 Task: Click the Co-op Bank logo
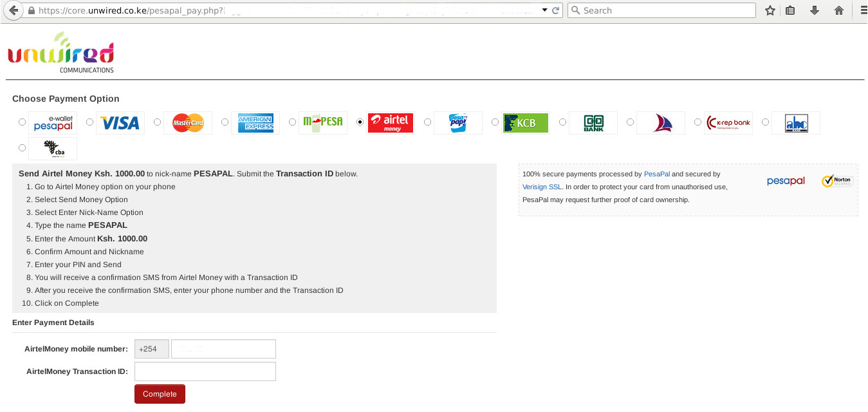tap(593, 123)
